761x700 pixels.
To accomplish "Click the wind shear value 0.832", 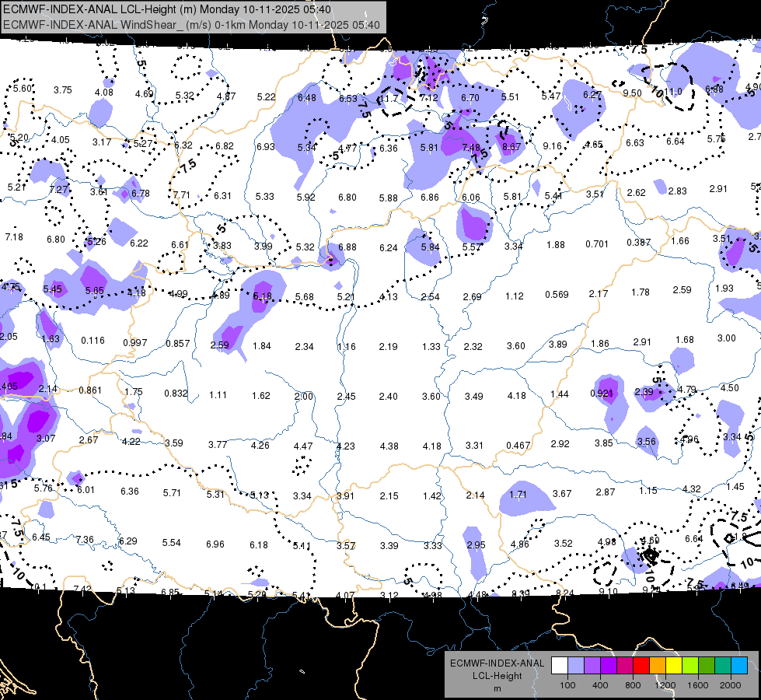I will coord(176,393).
